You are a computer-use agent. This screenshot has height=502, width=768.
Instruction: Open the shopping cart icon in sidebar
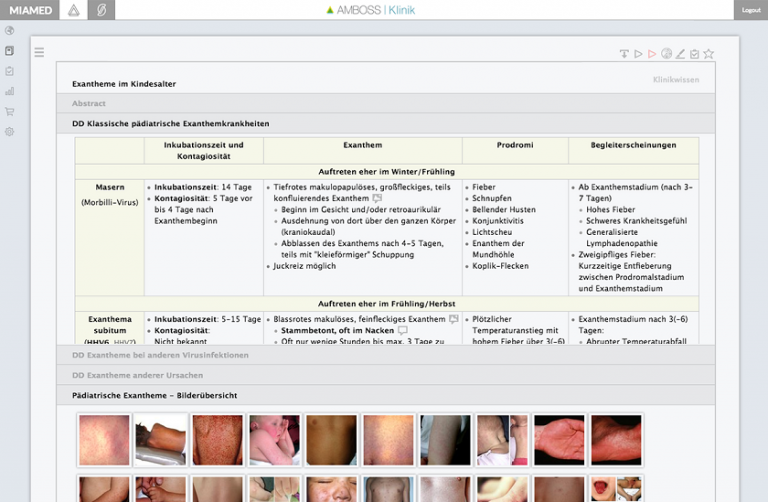pos(10,111)
